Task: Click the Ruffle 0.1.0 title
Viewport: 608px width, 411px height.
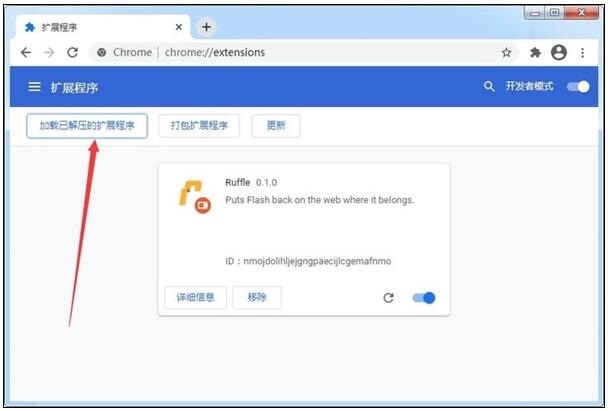Action: tap(251, 182)
